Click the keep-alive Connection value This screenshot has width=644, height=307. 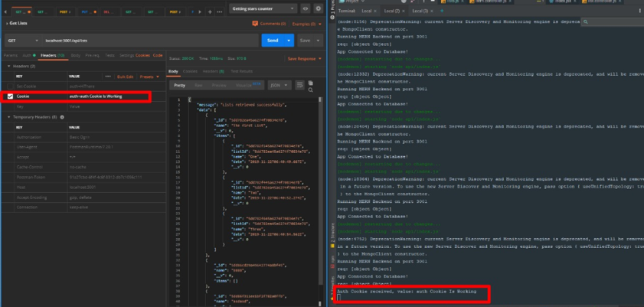tap(78, 207)
